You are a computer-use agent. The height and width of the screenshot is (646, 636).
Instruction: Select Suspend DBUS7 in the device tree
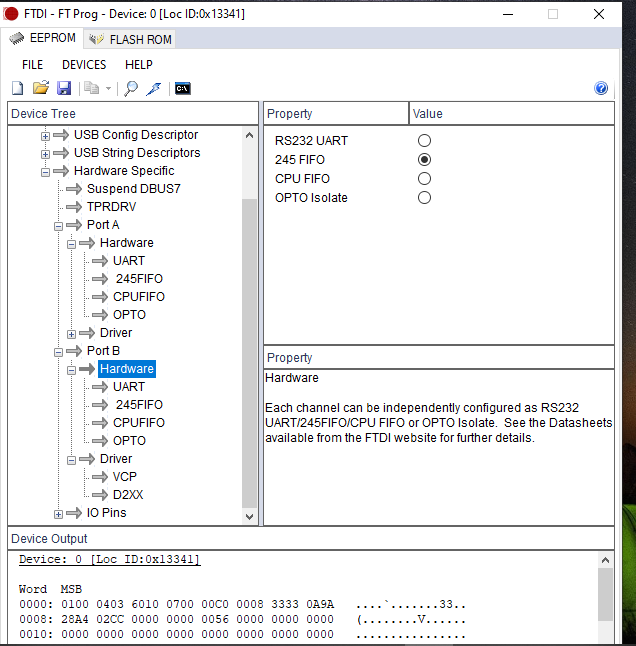tap(133, 189)
